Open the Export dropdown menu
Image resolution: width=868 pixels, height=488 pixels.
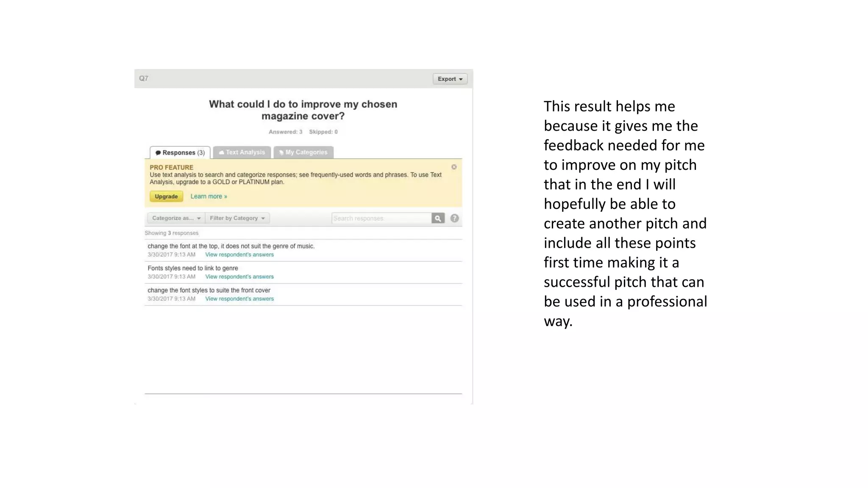450,79
